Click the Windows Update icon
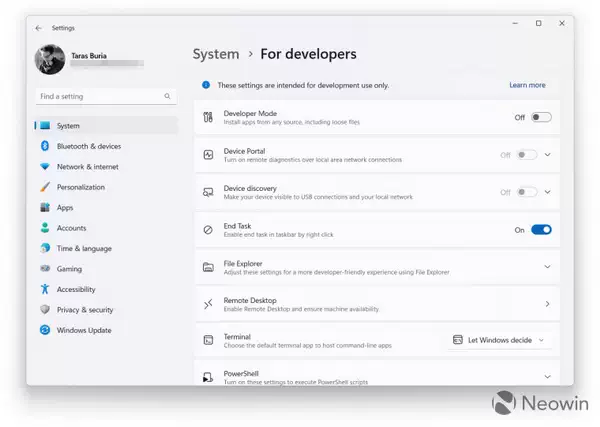 point(45,330)
